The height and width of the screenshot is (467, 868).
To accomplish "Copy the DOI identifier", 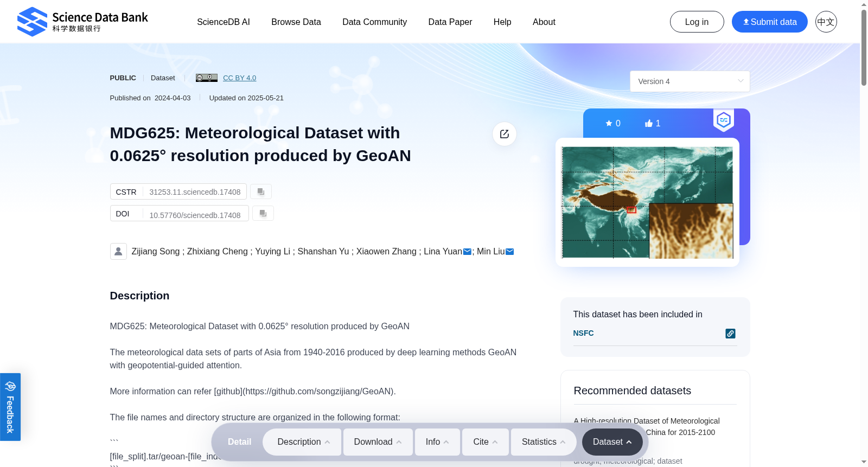I will [263, 213].
